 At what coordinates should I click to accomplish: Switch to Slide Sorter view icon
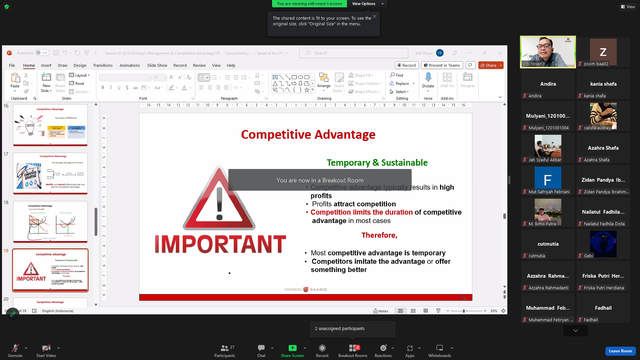[x=413, y=311]
